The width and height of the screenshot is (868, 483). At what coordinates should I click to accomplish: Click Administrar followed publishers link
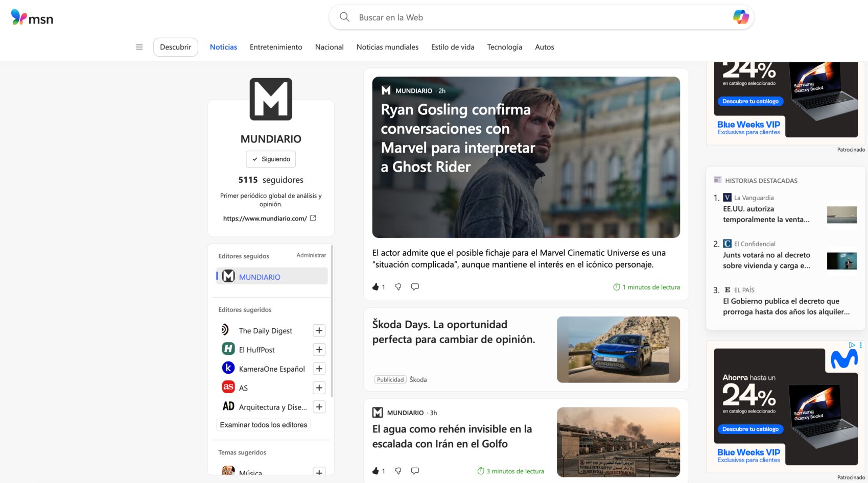[311, 255]
